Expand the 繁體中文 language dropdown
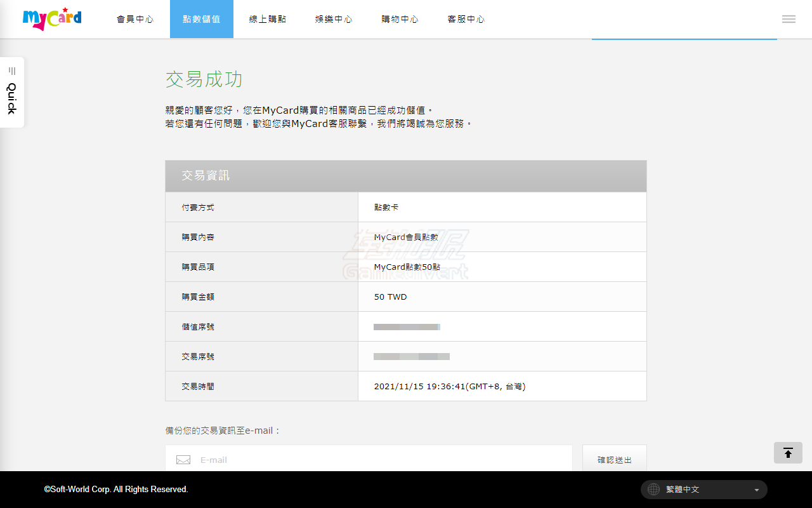 (x=704, y=490)
